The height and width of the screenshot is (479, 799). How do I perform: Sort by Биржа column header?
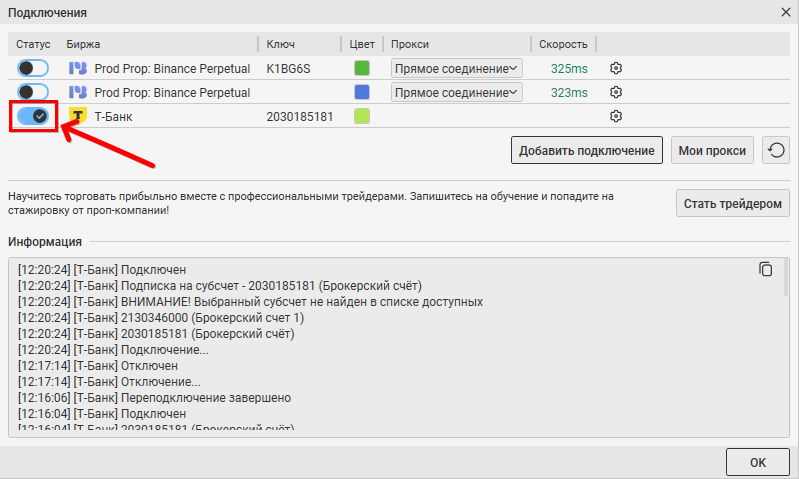83,44
